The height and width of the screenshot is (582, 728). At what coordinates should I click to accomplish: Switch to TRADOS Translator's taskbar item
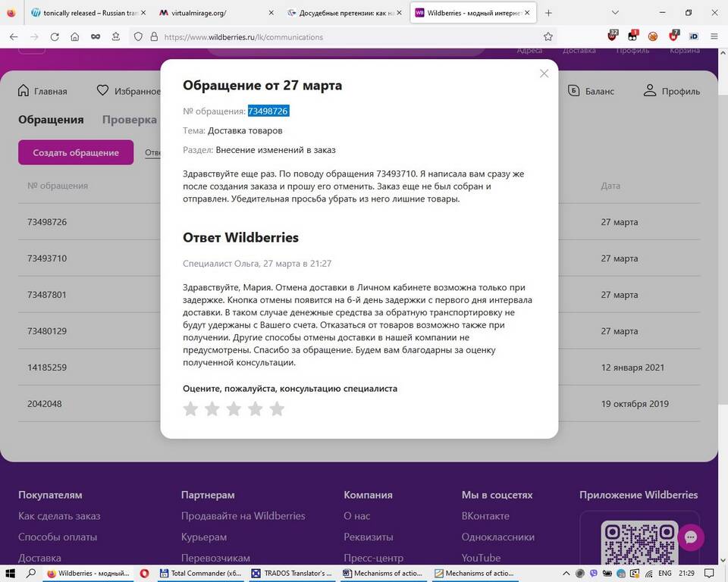(x=291, y=573)
